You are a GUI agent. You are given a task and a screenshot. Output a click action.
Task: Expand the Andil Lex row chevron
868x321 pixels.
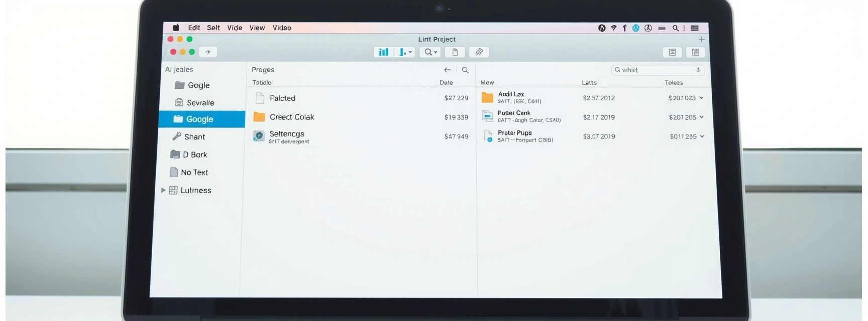click(x=701, y=98)
